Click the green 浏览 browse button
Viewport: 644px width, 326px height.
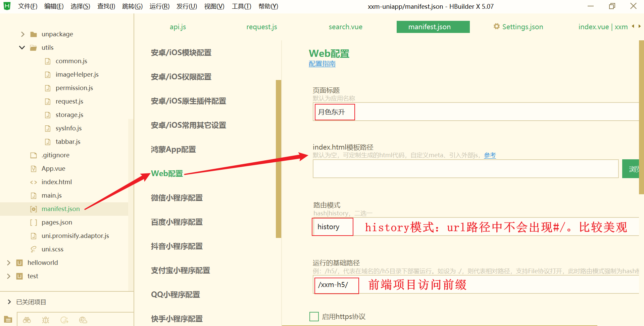631,169
